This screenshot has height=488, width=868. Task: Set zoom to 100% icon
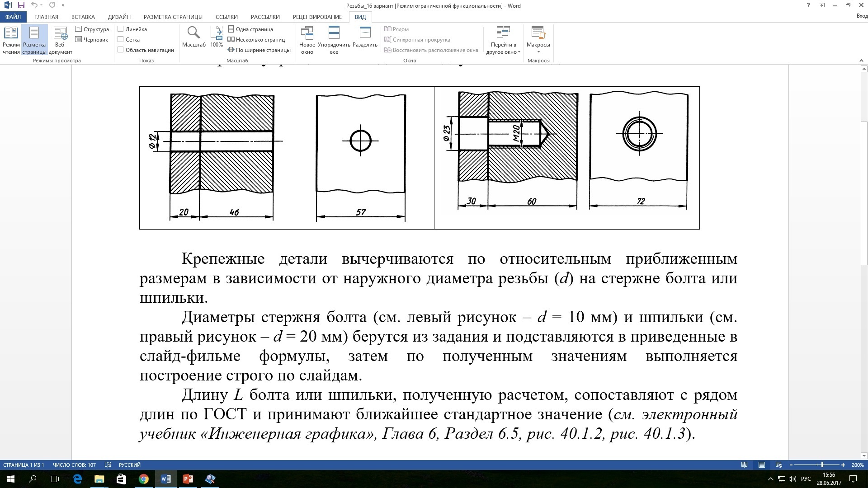click(217, 36)
